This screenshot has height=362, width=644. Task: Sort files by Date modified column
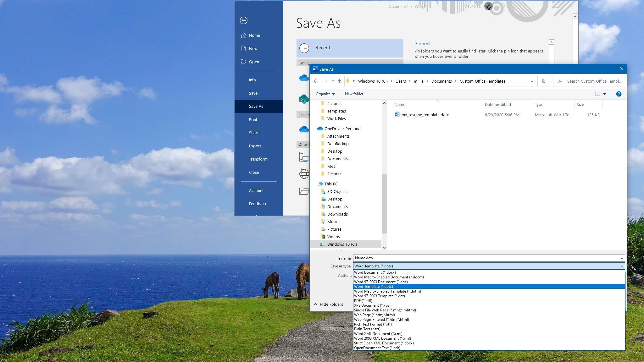point(508,104)
